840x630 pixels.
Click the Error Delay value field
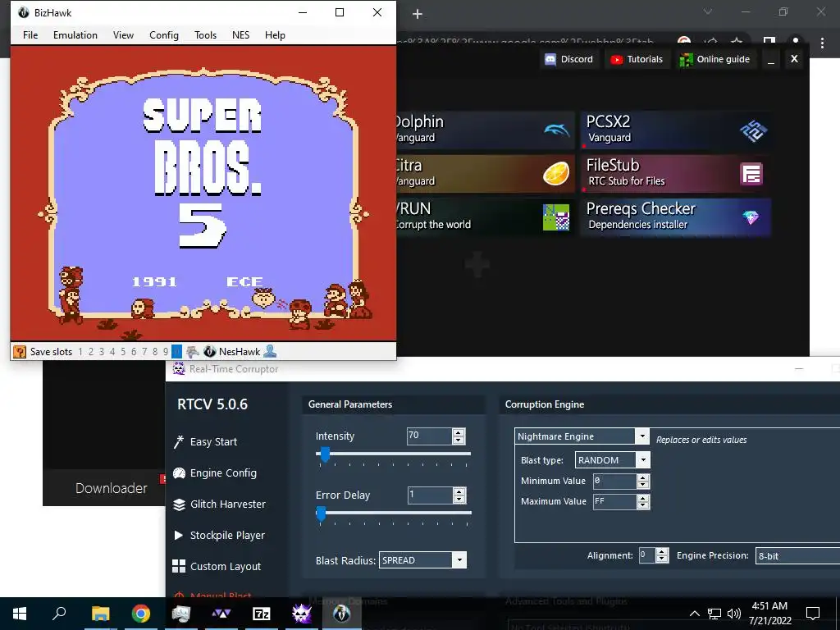click(x=430, y=495)
